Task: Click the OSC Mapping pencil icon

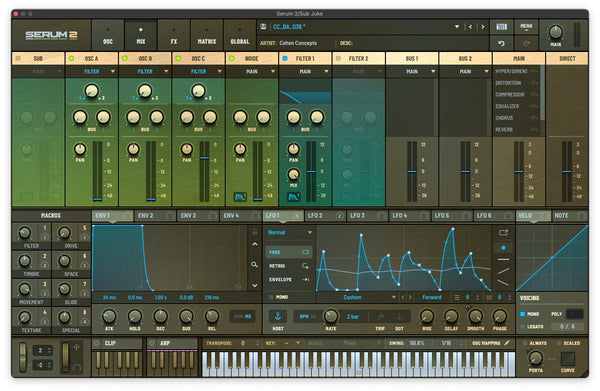Action: [507, 343]
